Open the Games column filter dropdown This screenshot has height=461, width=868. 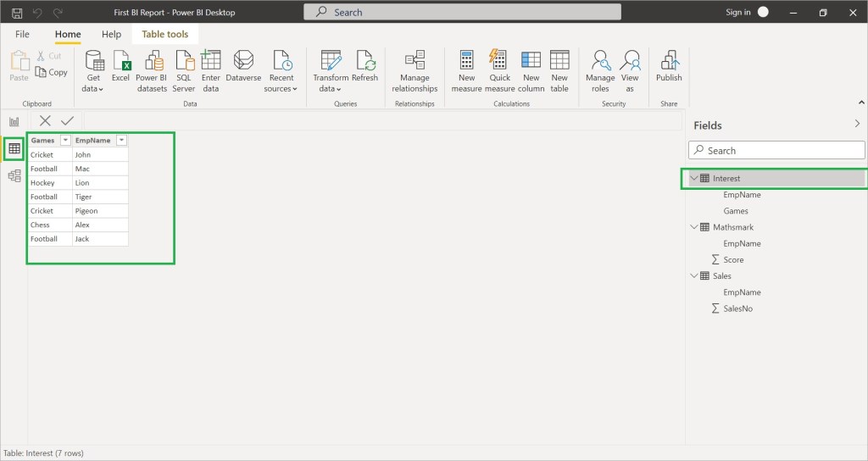(65, 141)
